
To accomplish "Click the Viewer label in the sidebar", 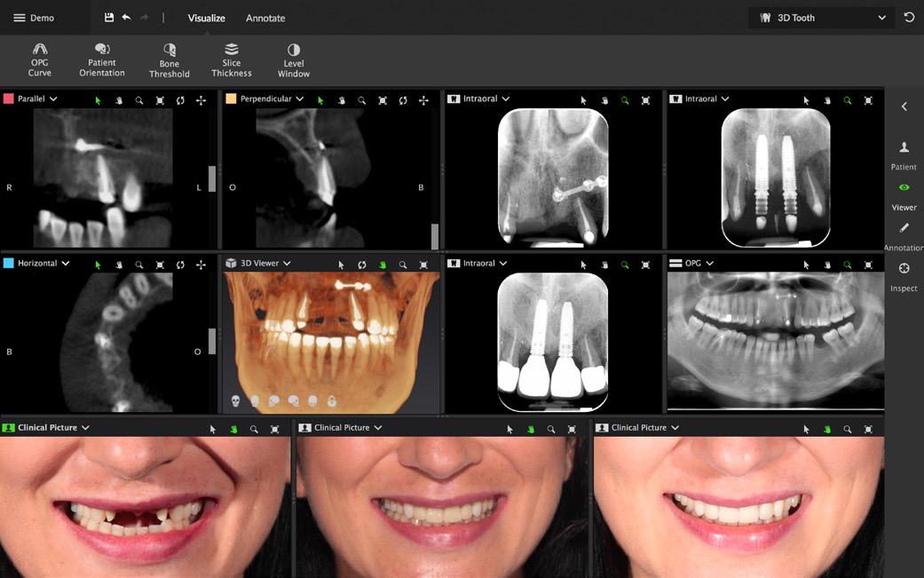I will point(904,208).
